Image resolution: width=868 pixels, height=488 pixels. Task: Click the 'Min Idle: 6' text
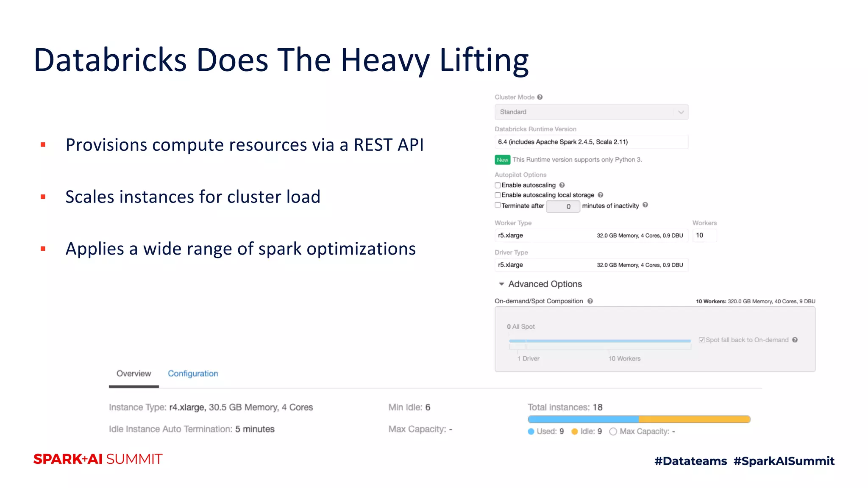click(409, 408)
